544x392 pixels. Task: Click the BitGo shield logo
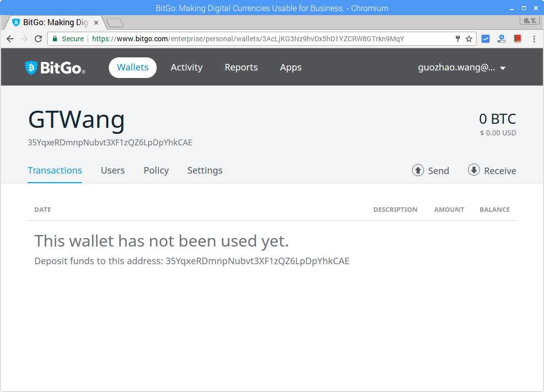pyautogui.click(x=31, y=67)
